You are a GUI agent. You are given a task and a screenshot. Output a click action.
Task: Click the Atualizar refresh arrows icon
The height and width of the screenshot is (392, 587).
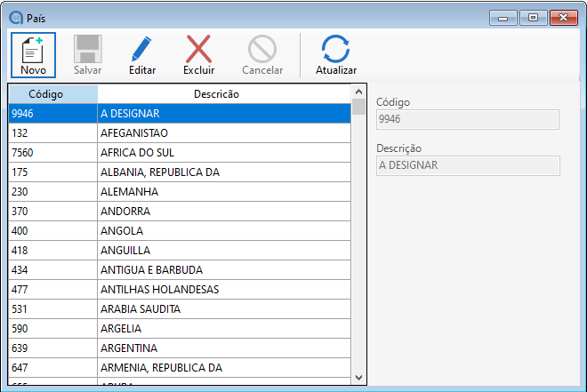pyautogui.click(x=336, y=49)
